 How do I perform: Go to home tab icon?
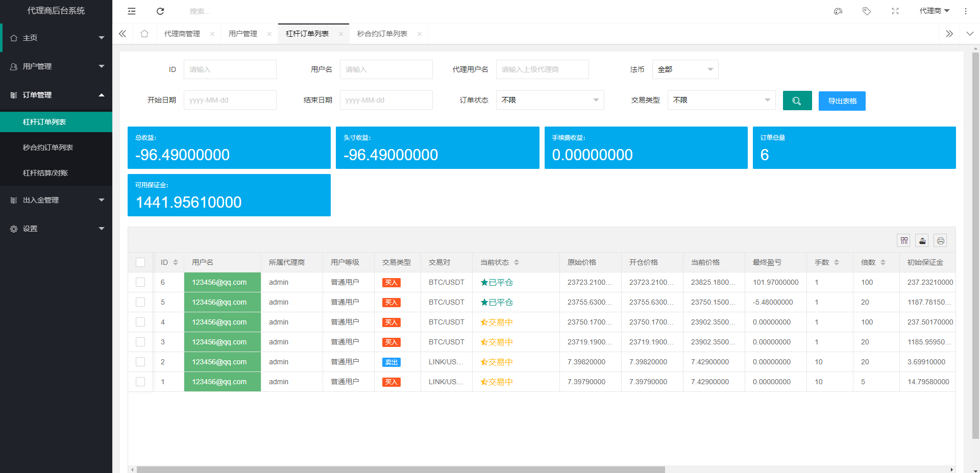[x=144, y=34]
